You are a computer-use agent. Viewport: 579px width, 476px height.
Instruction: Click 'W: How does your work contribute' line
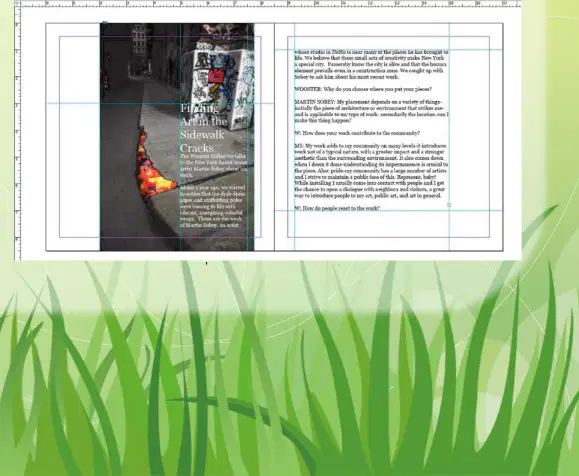pyautogui.click(x=357, y=133)
